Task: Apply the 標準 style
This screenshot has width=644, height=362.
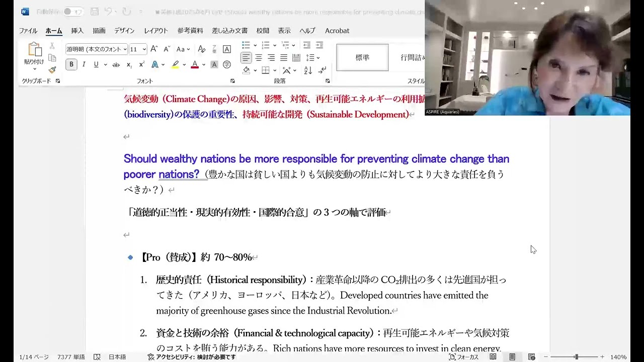Action: click(362, 57)
